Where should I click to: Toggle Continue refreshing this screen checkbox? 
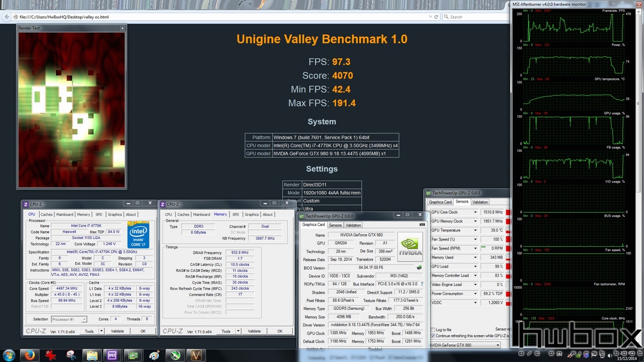[433, 336]
